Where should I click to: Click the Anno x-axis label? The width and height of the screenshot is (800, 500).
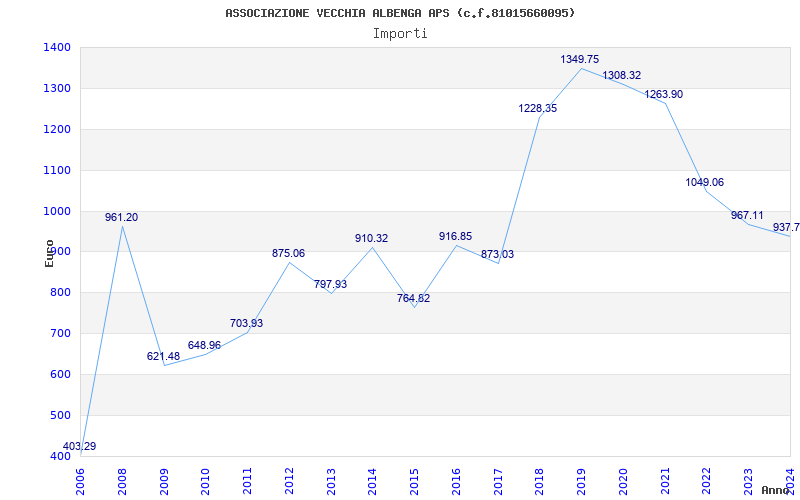tap(775, 491)
